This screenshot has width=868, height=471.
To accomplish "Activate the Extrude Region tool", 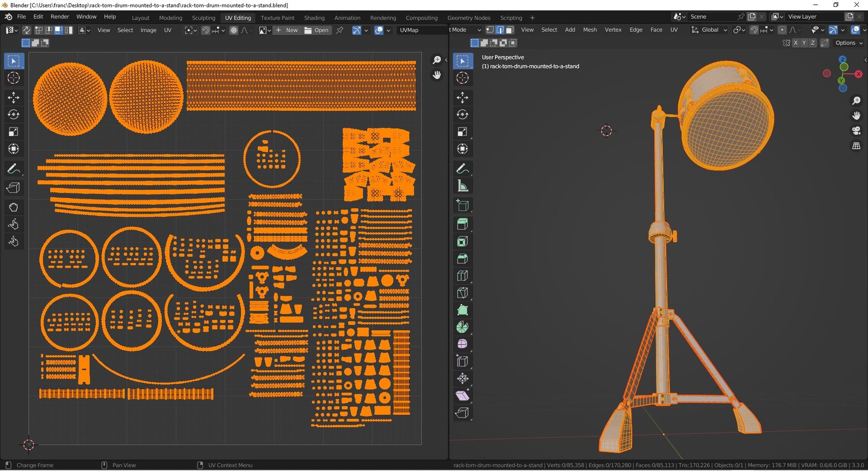I will click(462, 224).
